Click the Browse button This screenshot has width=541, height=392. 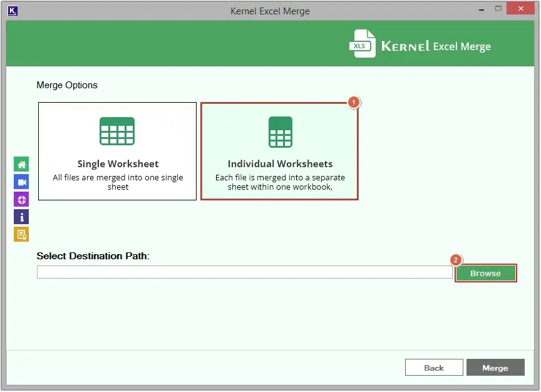[486, 273]
